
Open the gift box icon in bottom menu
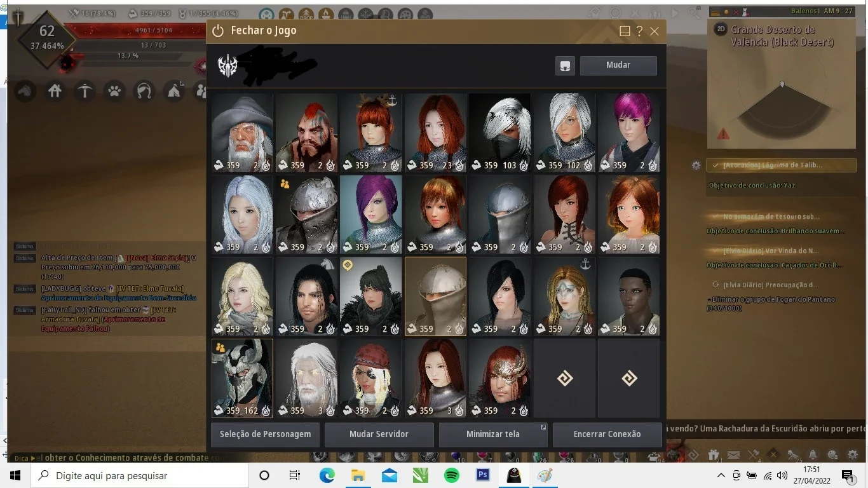714,454
